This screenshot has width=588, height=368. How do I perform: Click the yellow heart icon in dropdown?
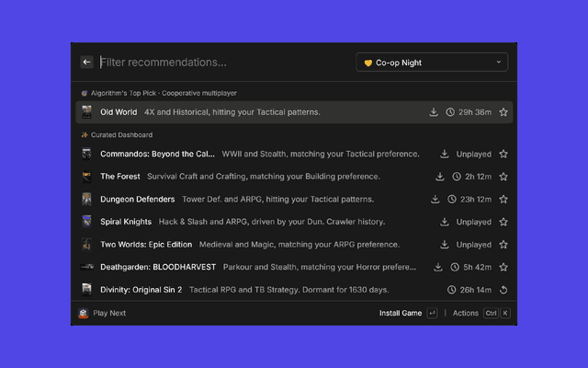[368, 63]
